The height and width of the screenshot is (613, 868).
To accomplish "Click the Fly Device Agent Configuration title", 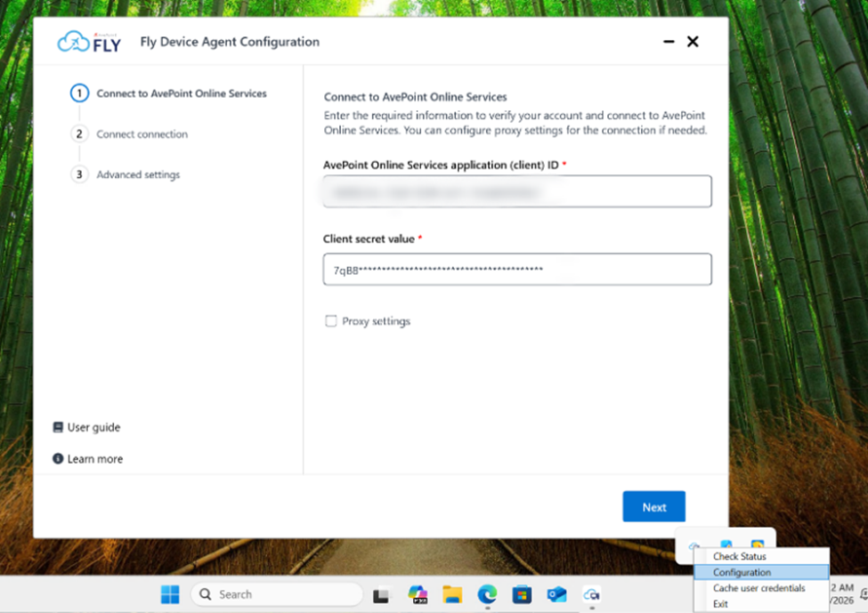I will click(x=230, y=42).
